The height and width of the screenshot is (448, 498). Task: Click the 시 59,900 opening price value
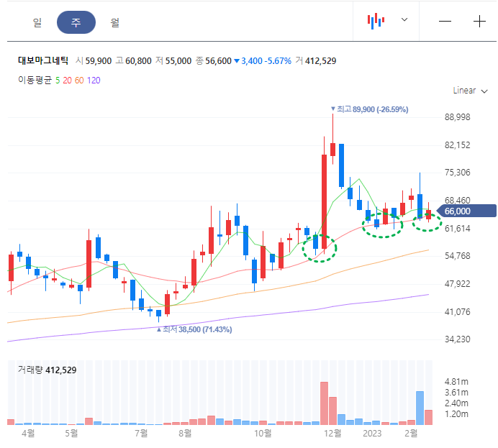tap(94, 60)
